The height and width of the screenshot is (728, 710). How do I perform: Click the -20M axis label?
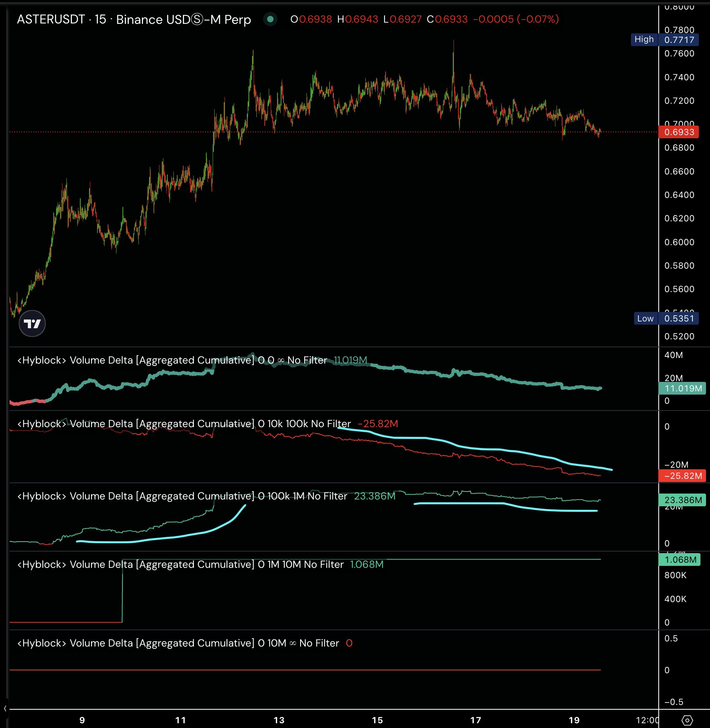(676, 465)
